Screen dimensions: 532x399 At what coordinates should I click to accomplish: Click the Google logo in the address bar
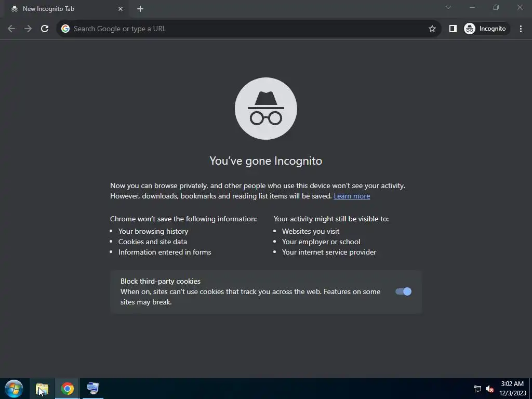(65, 29)
